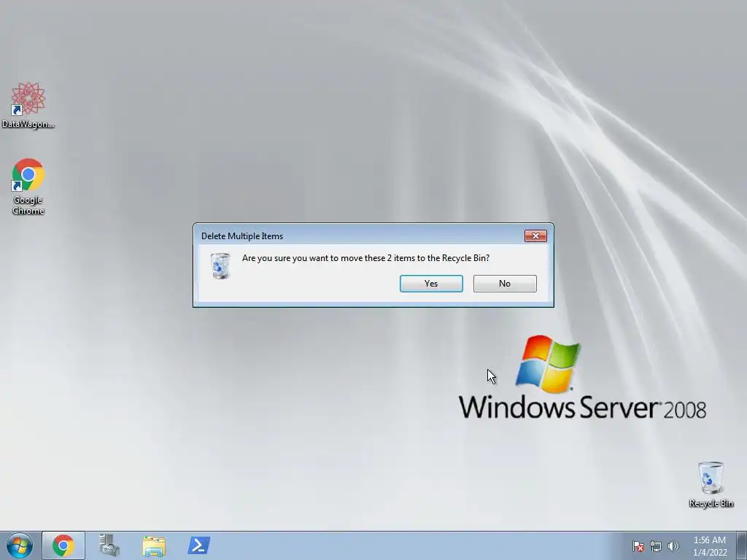Select the DataWagon desktop shortcut

coord(28,105)
